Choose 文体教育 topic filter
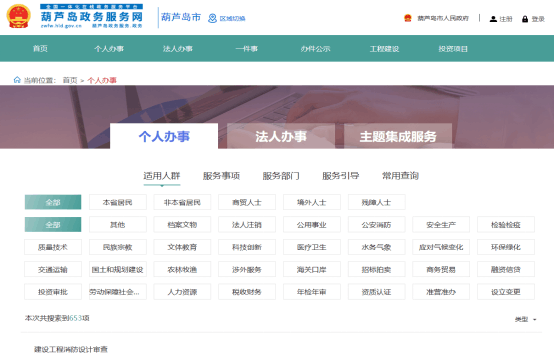The height and width of the screenshot is (364, 554). click(182, 247)
